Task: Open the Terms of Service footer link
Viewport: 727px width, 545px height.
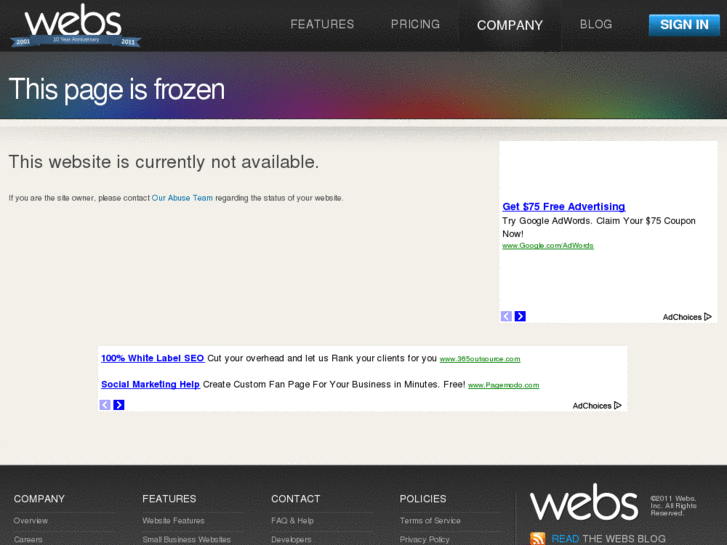Action: coord(430,521)
